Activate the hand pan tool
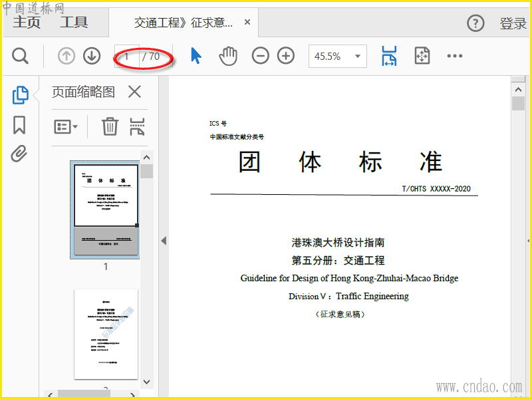Viewport: 532px width, 399px height. tap(228, 56)
